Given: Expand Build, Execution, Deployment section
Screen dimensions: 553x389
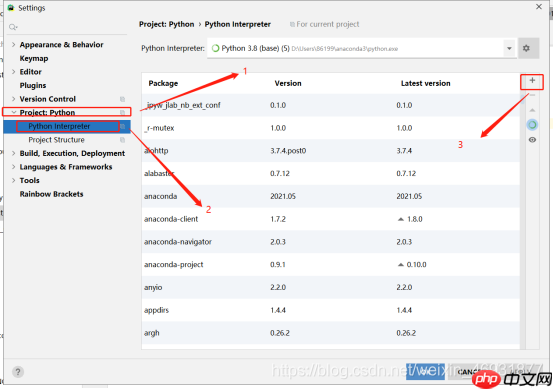Looking at the screenshot, I should coord(13,153).
